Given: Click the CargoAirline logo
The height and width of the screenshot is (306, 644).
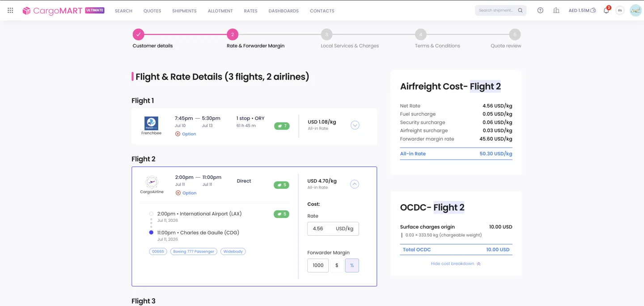Looking at the screenshot, I should coord(152,182).
